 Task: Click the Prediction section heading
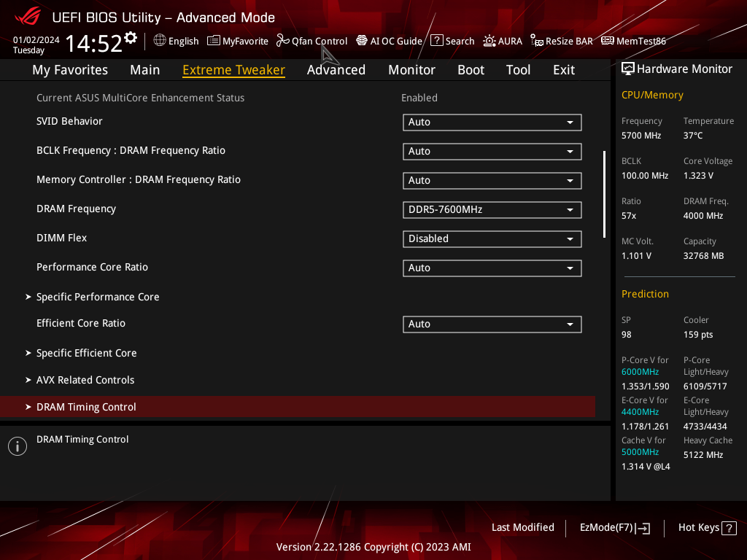pyautogui.click(x=645, y=294)
